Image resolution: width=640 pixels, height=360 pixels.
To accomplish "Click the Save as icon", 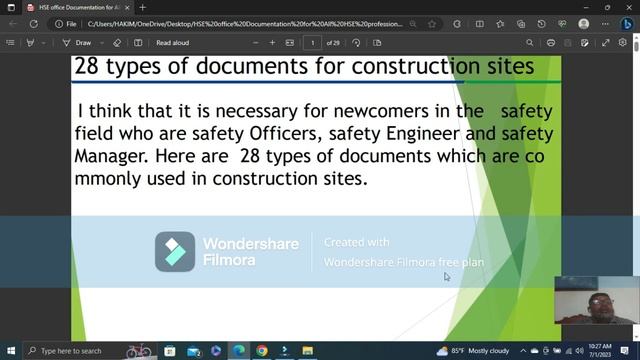I will click(584, 42).
